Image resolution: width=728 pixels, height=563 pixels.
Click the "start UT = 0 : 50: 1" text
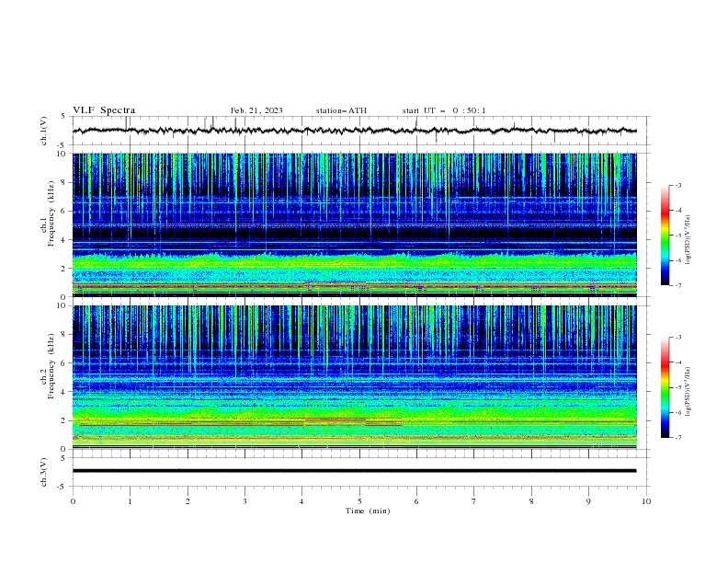tap(444, 110)
